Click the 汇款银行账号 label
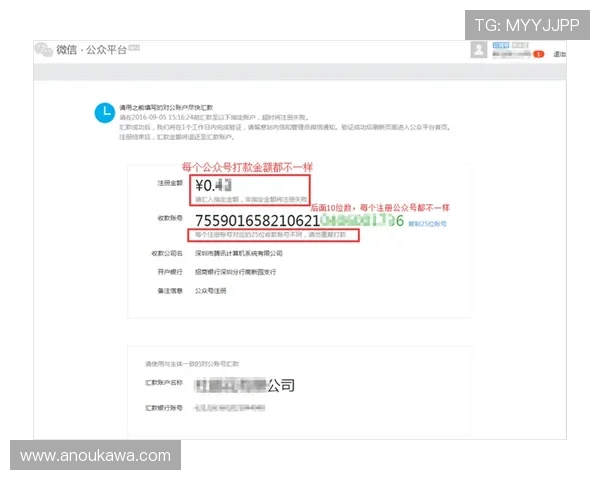 point(164,408)
